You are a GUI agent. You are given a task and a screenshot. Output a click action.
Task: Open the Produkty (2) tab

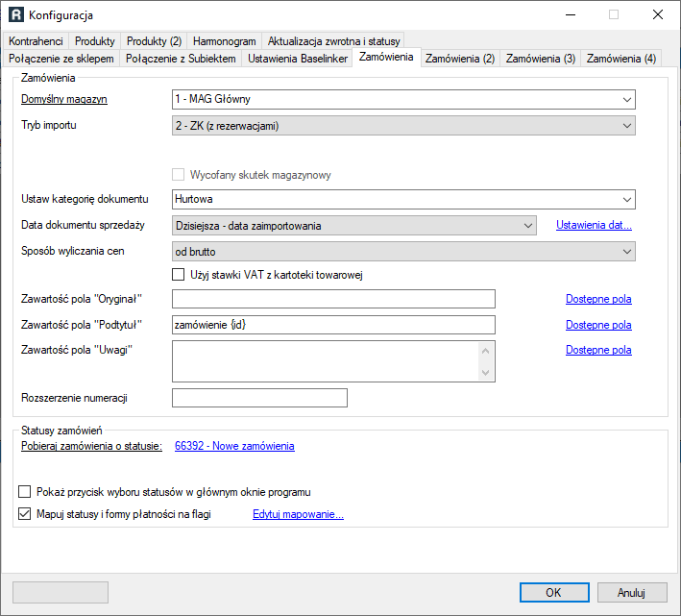155,41
